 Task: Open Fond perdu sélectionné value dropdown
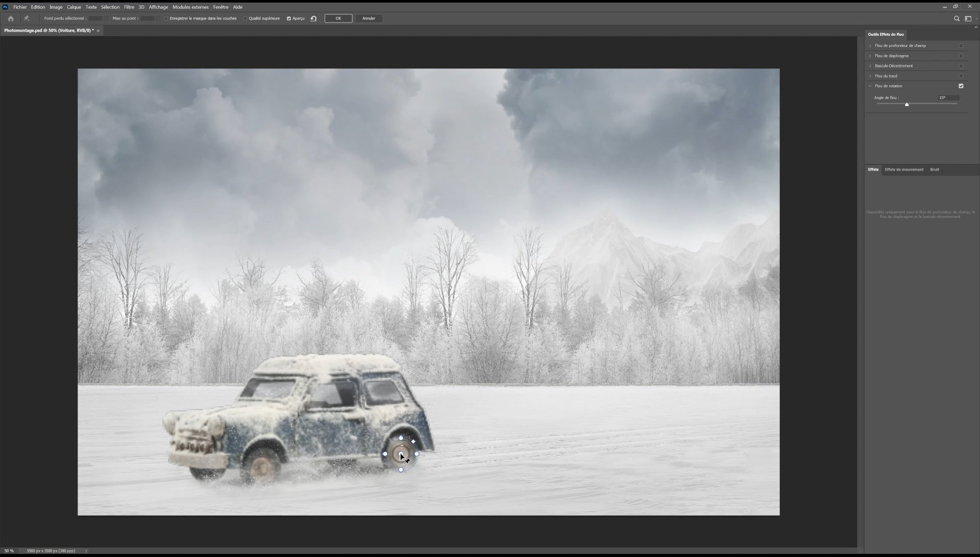pos(106,18)
